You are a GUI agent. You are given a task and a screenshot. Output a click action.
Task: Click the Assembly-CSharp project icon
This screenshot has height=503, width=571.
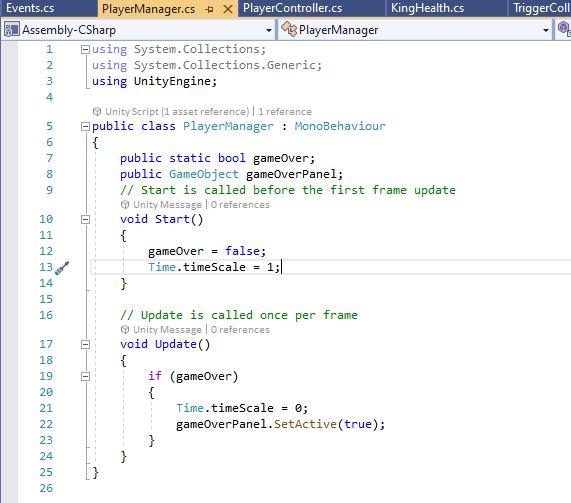pyautogui.click(x=12, y=30)
